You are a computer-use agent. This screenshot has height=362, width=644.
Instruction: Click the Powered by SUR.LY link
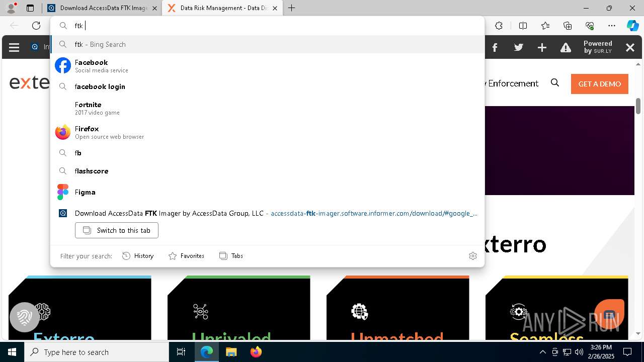click(x=598, y=47)
